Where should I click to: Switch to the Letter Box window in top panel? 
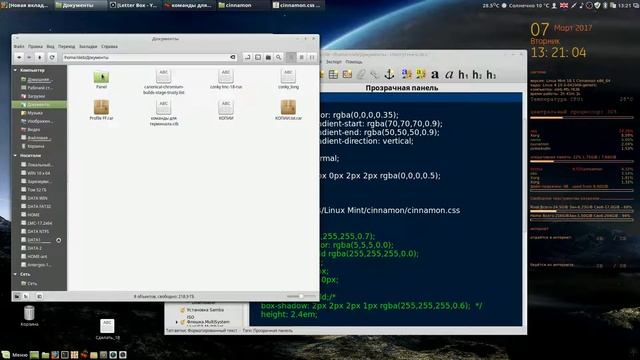pyautogui.click(x=133, y=5)
